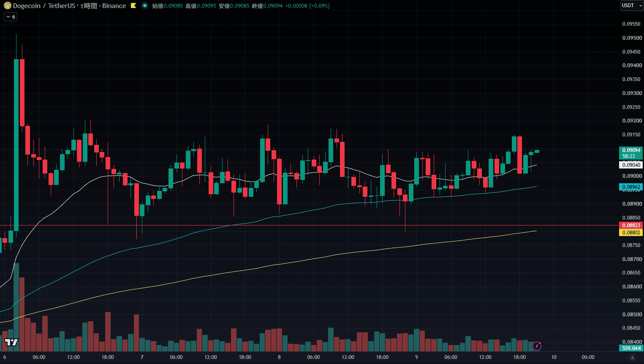Open the USDT currency dropdown
The width and height of the screenshot is (644, 364).
[x=631, y=5]
